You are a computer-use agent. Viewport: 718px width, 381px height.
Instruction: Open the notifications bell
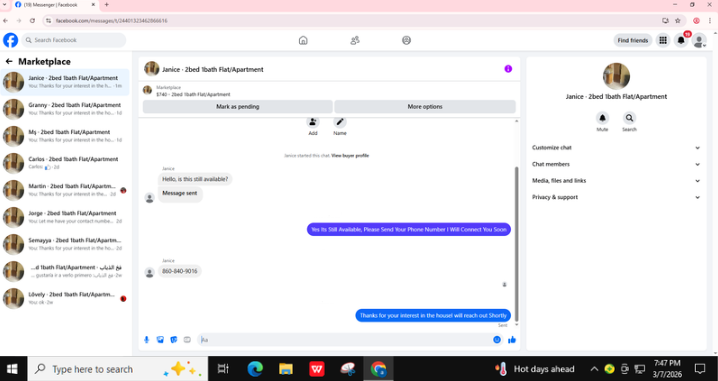(681, 40)
